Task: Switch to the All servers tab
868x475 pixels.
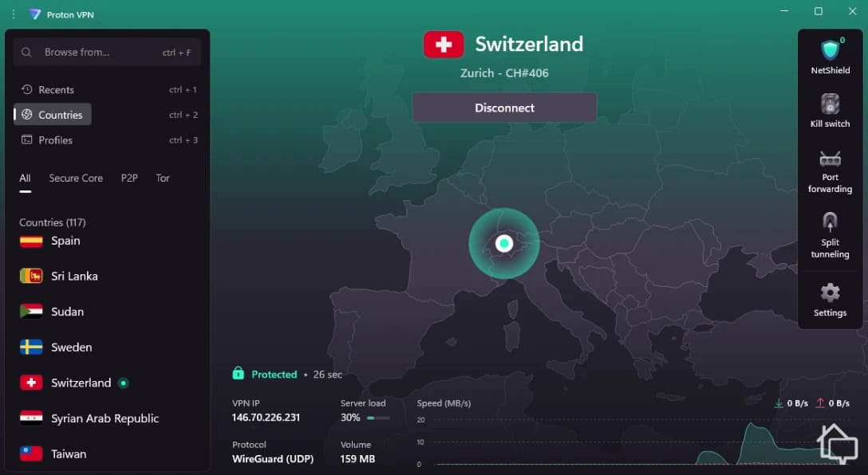Action: point(25,178)
